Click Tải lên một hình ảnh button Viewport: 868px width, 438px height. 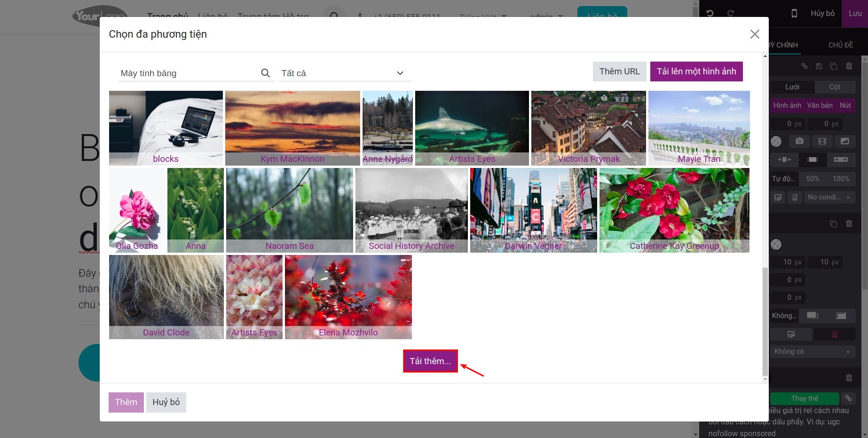coord(696,72)
